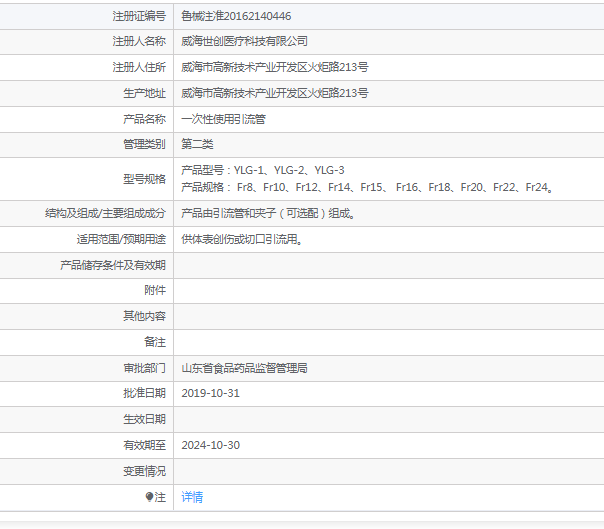Click the 审批部门 label

click(x=144, y=368)
